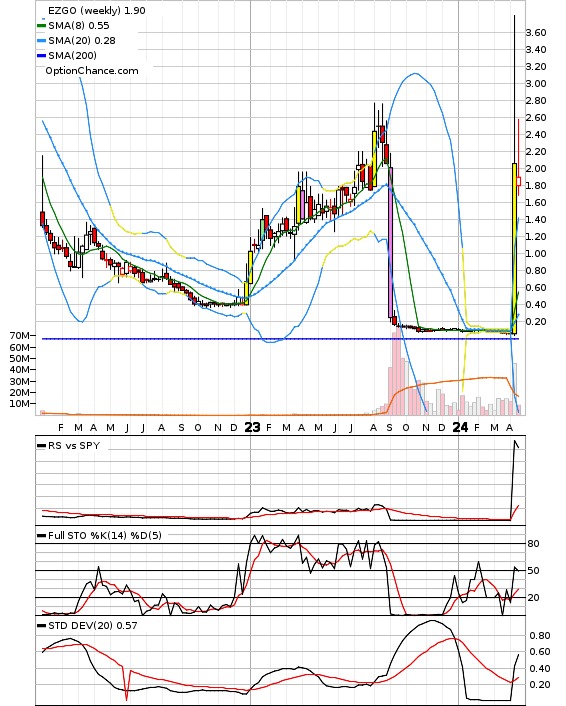
Task: Click the tallest pink volume bar
Action: [x=396, y=372]
